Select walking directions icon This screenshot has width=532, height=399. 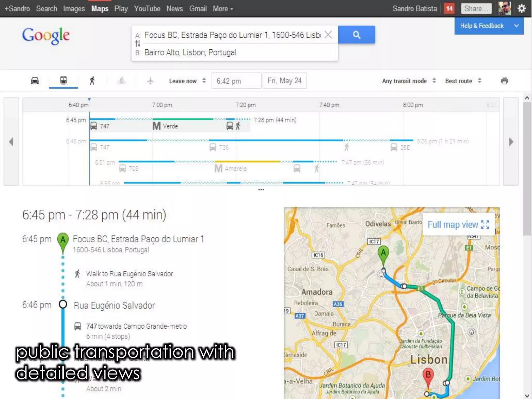coord(92,81)
